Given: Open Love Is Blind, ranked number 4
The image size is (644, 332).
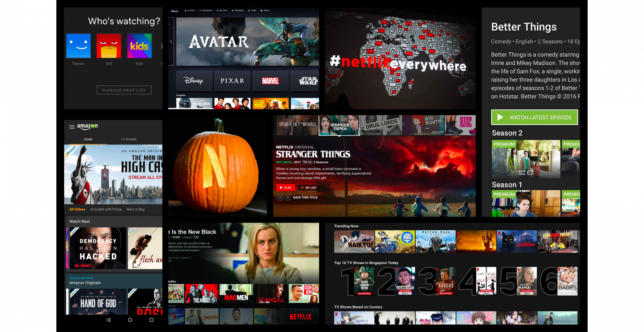Looking at the screenshot, I should (x=486, y=281).
